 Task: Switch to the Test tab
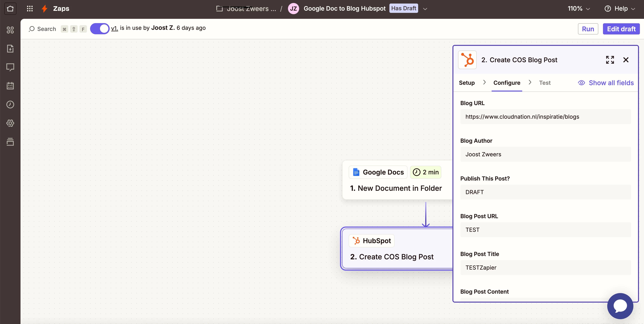(x=545, y=83)
